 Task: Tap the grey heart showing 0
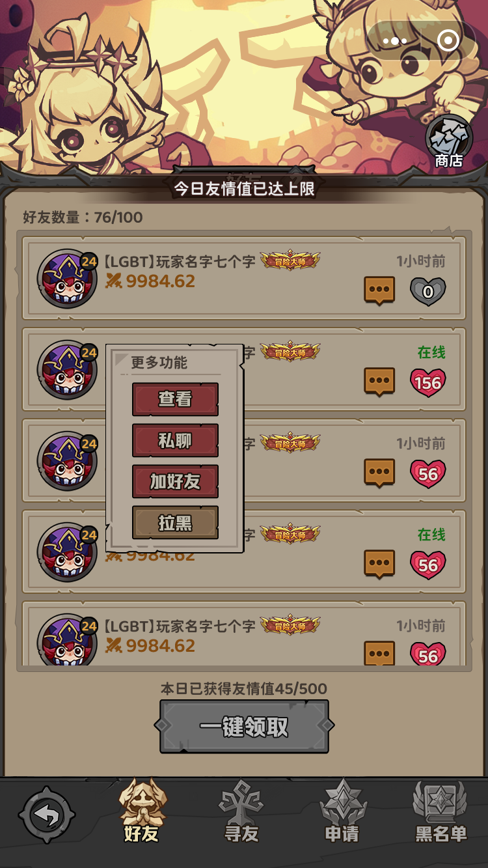click(x=427, y=291)
